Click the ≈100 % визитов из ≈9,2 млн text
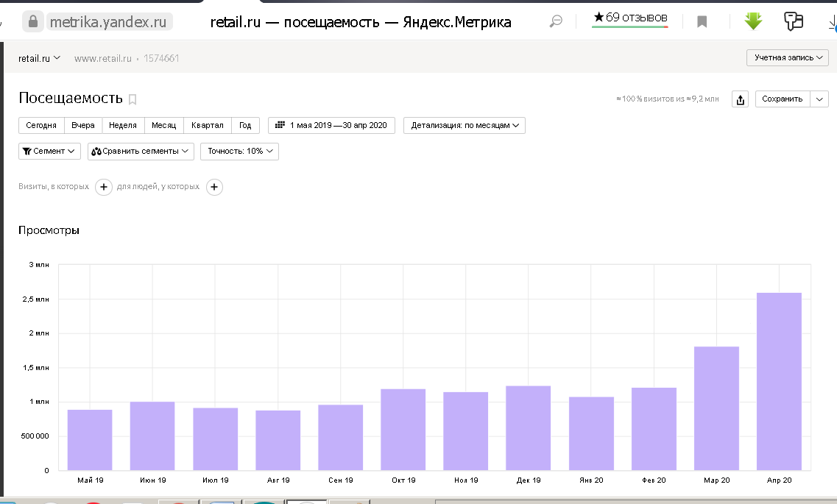 (667, 99)
